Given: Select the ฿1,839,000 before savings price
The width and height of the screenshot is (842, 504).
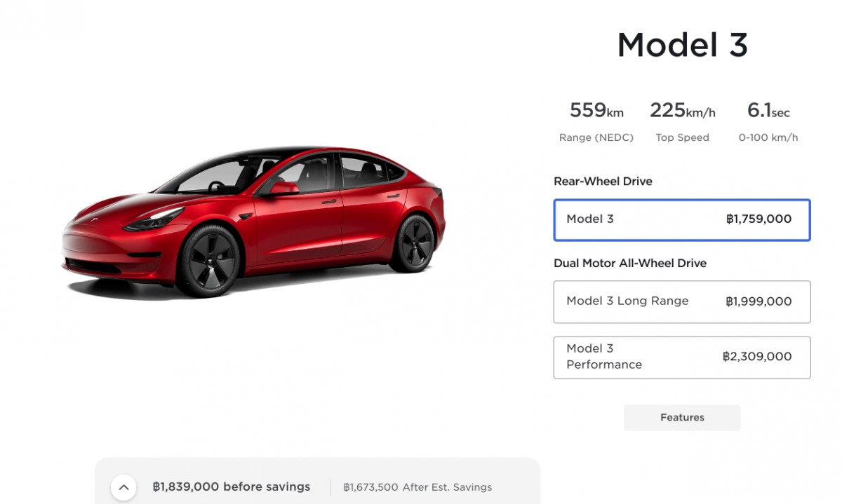Looking at the screenshot, I should [232, 486].
